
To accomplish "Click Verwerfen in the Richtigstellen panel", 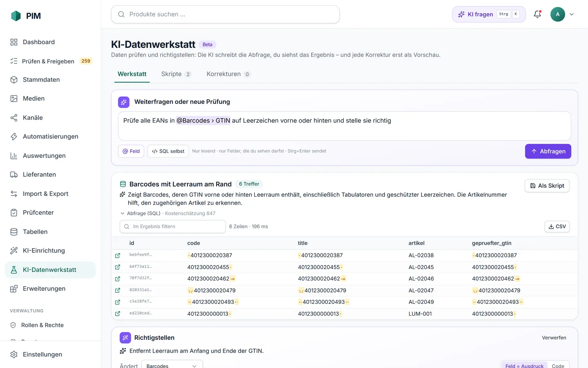I will click(x=554, y=338).
